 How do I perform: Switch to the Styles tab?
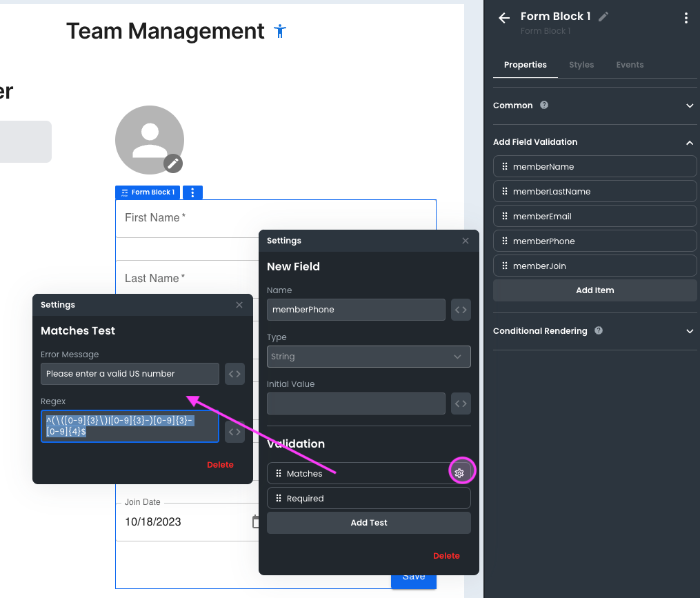[581, 65]
